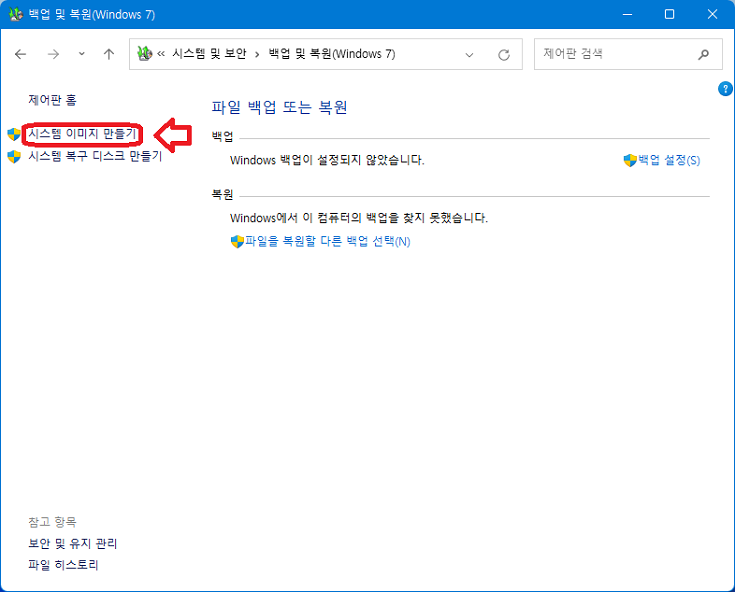Open 보안 및 유지 관리 link
This screenshot has height=592, width=735.
click(x=73, y=544)
